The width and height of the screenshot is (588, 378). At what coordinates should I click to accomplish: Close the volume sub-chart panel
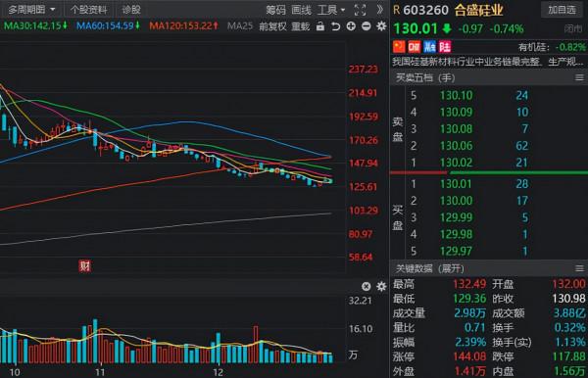coord(367,287)
